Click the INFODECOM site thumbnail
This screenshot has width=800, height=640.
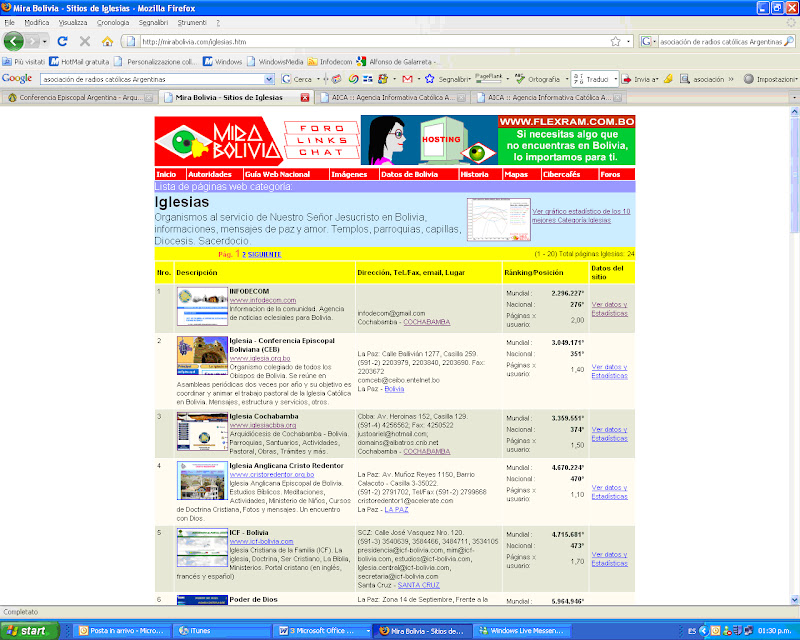coord(202,306)
